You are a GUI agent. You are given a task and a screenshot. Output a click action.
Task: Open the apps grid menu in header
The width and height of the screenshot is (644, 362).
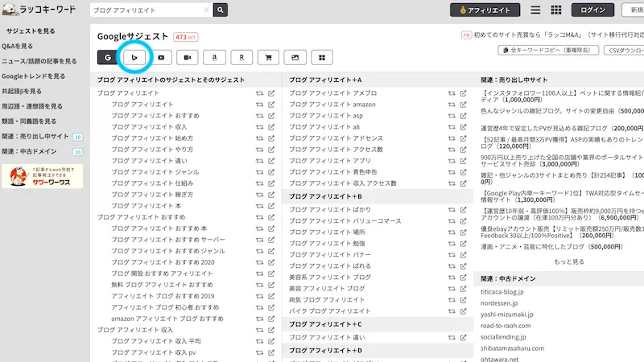pyautogui.click(x=555, y=10)
